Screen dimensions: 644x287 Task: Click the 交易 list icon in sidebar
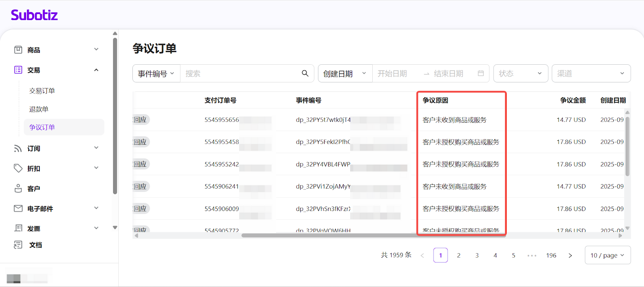tap(18, 70)
